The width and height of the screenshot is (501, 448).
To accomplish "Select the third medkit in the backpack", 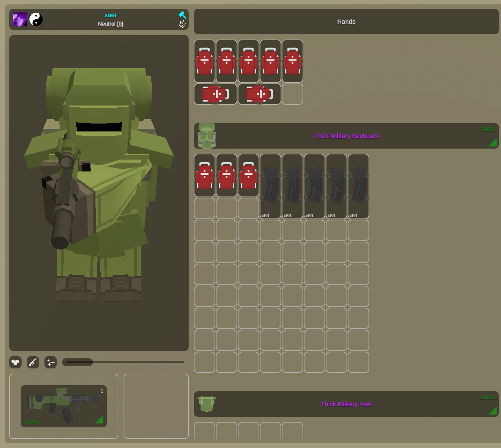I will [249, 175].
